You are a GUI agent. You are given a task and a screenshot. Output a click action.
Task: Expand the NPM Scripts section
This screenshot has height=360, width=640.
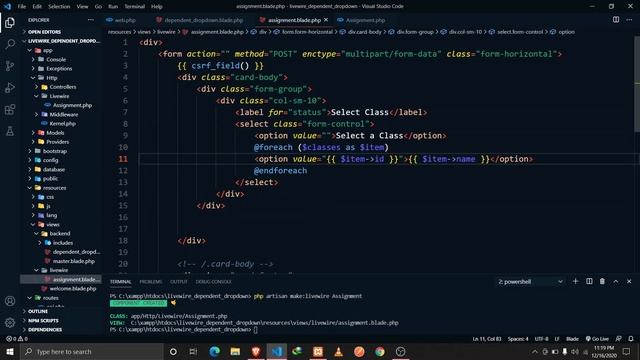pyautogui.click(x=61, y=320)
